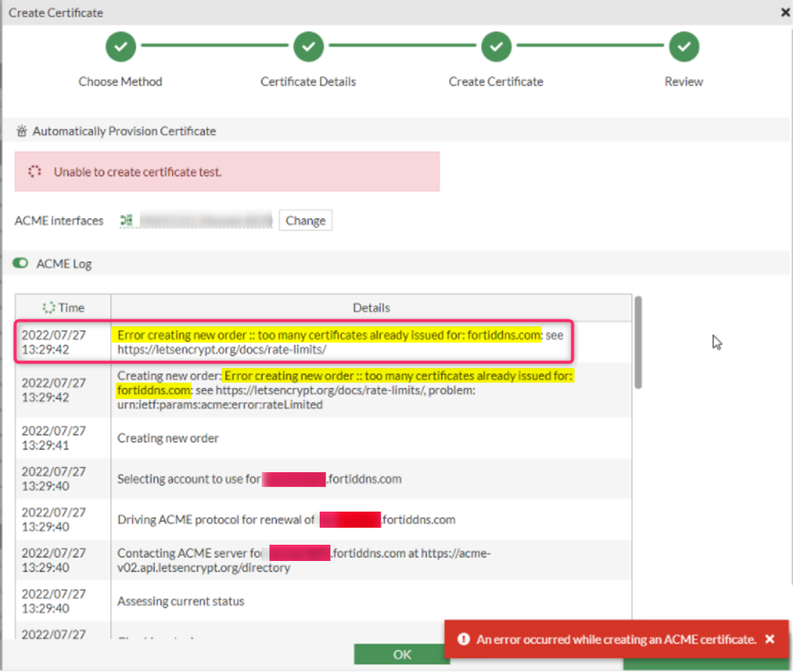Click the Create Certificate dialog title
Viewport: 793px width, 672px height.
56,13
